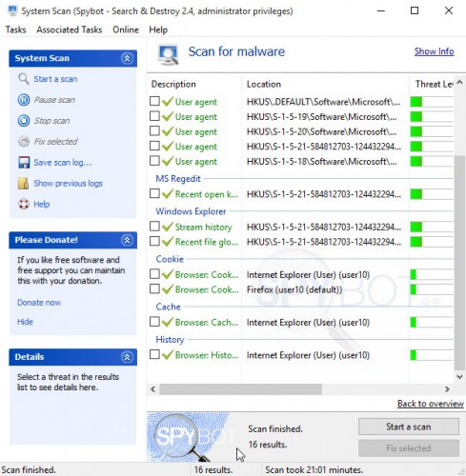The width and height of the screenshot is (466, 476).
Task: Click the Pause scan text link
Action: pos(54,100)
